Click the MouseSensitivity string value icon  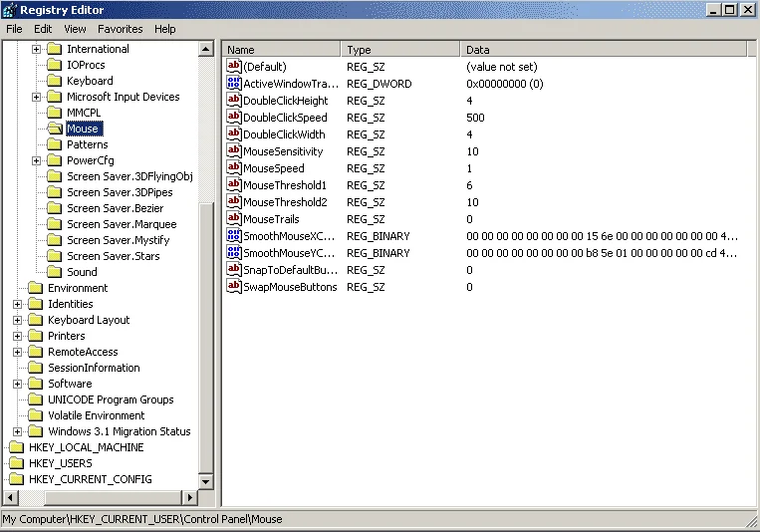pos(234,150)
